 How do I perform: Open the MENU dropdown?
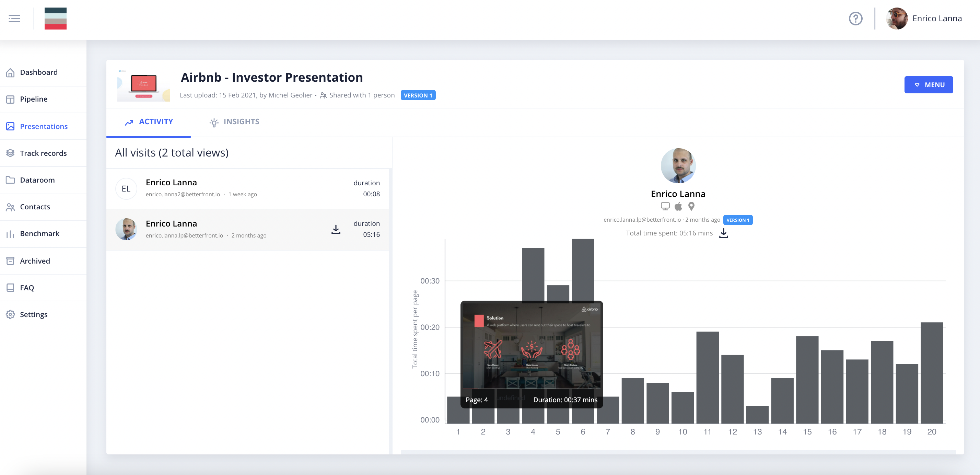[x=929, y=84]
